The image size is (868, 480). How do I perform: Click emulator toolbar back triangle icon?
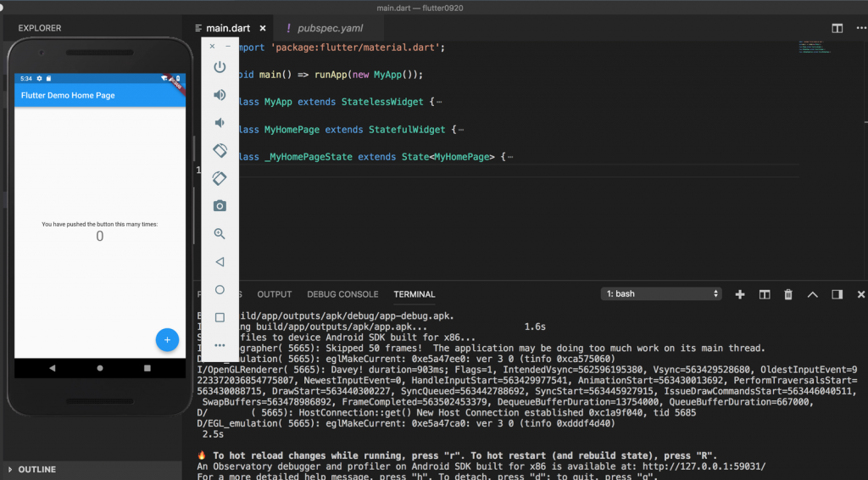(220, 262)
